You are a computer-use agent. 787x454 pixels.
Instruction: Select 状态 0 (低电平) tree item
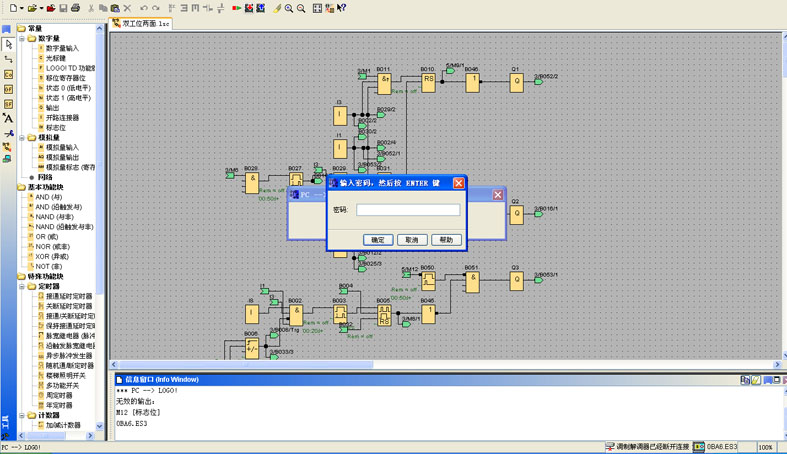click(68, 88)
